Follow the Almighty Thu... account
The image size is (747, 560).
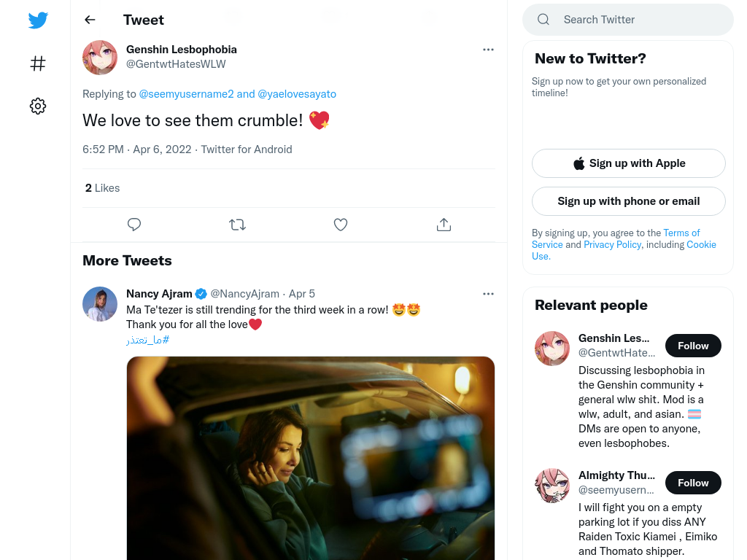693,483
